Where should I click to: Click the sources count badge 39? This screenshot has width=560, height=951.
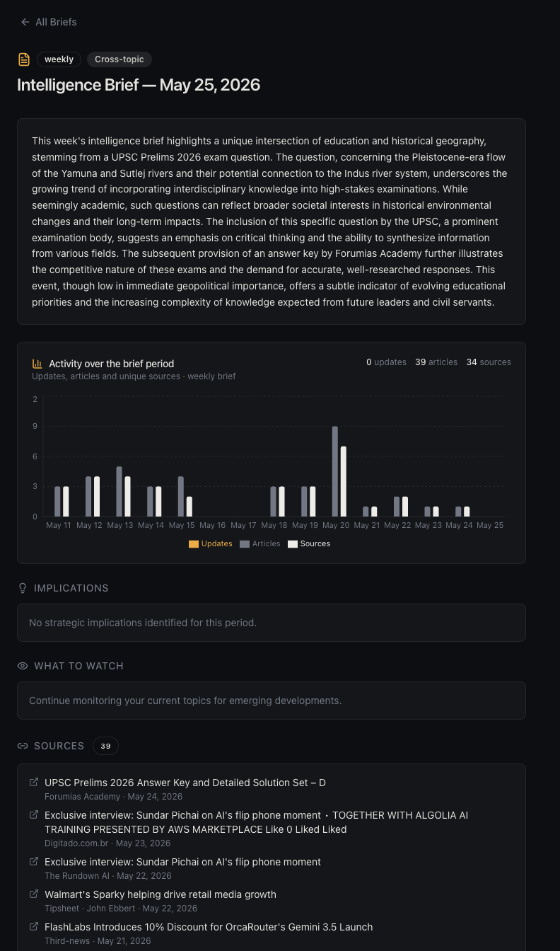(x=105, y=746)
